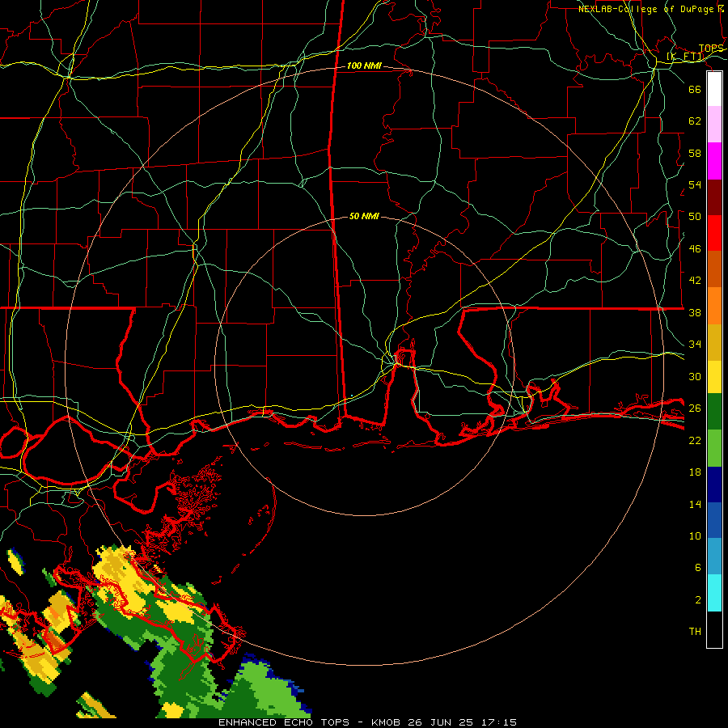Select the light blue legend color band
The height and width of the screenshot is (728, 728).
click(x=714, y=557)
